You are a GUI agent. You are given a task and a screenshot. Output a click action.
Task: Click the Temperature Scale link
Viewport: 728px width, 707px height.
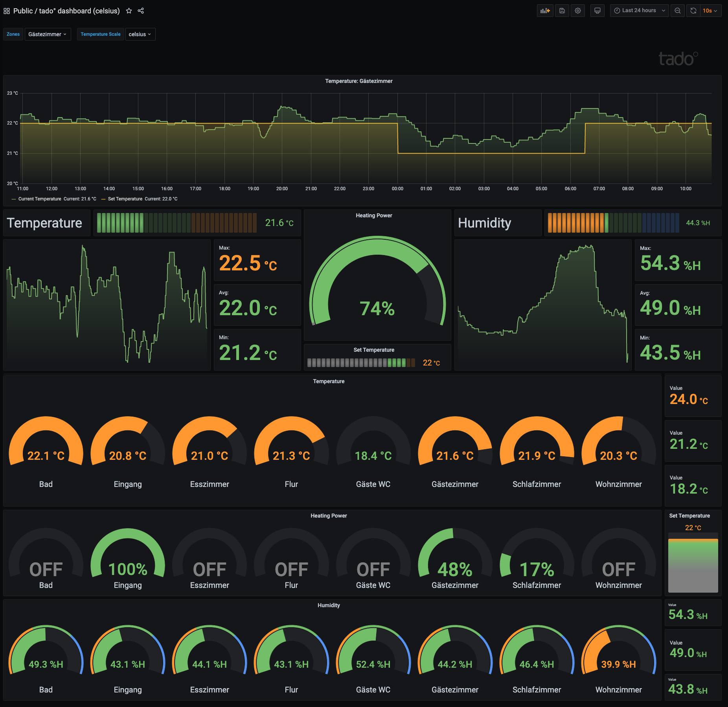(100, 34)
